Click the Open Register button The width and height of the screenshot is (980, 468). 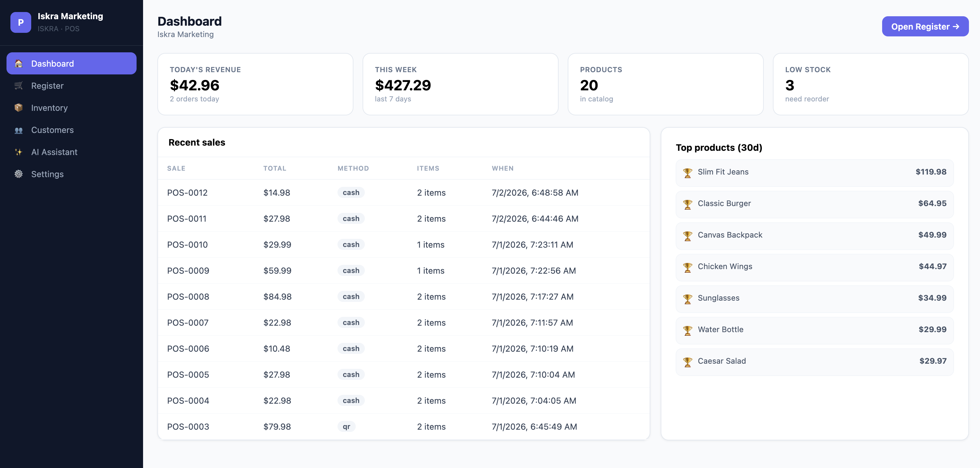point(925,26)
